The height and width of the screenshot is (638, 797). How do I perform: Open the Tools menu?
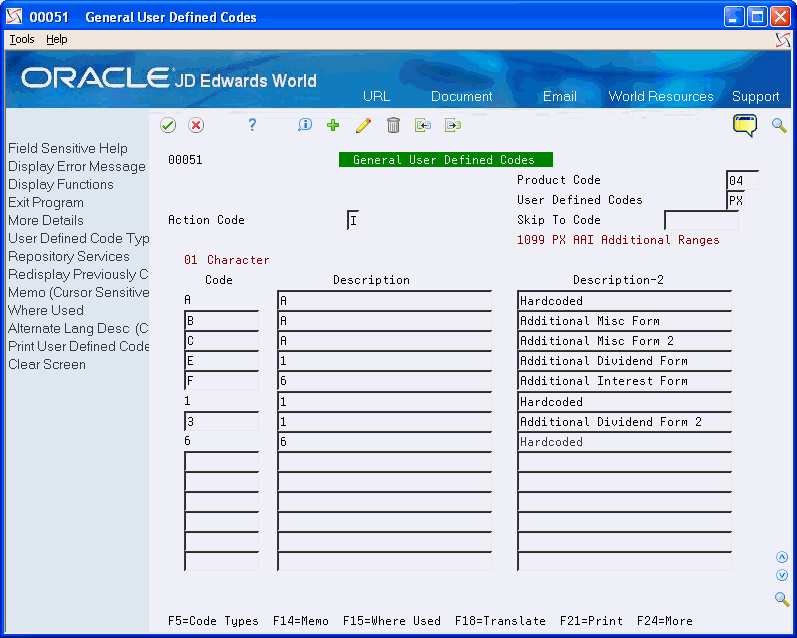point(22,39)
